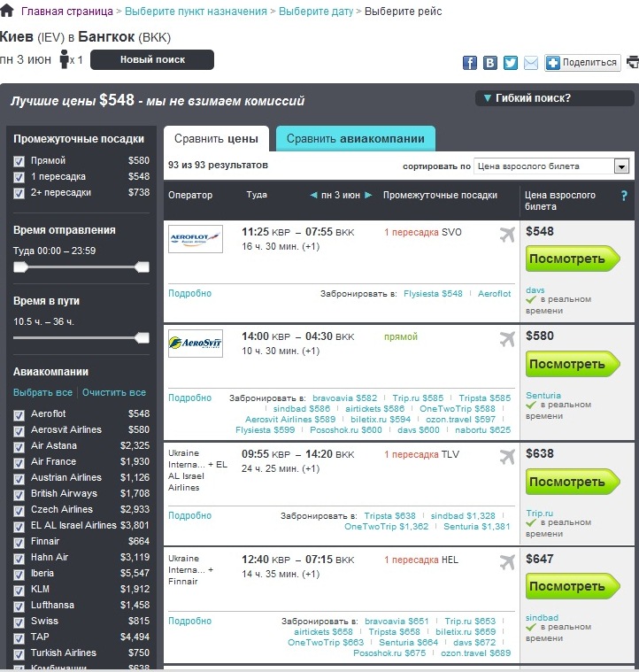Click the printer icon

point(633,62)
